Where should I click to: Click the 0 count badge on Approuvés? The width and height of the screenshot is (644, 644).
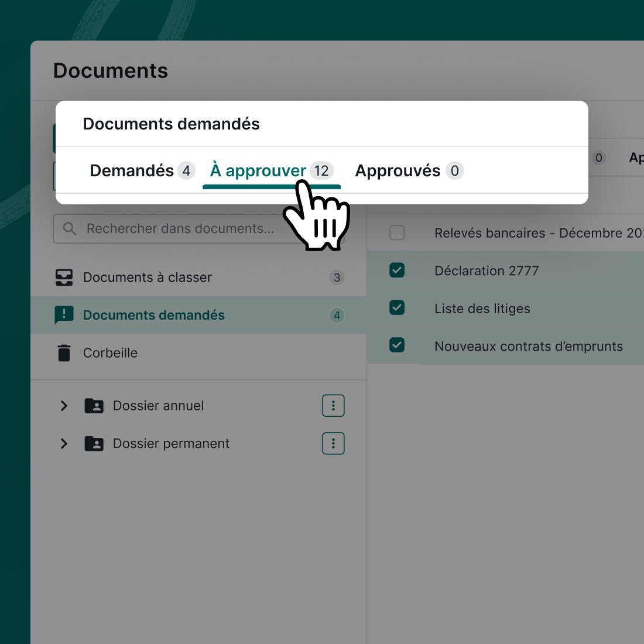pos(455,170)
